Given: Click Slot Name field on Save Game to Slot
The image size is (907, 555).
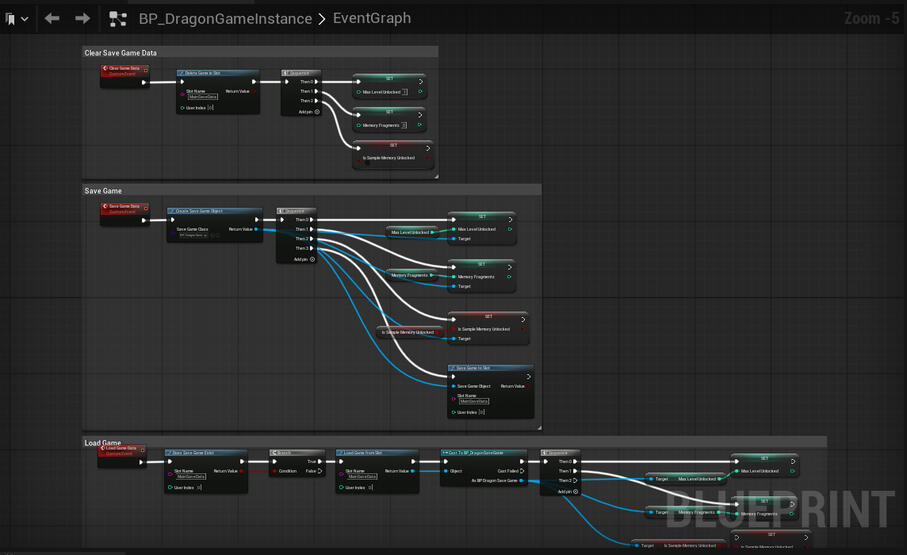Looking at the screenshot, I should [x=474, y=402].
